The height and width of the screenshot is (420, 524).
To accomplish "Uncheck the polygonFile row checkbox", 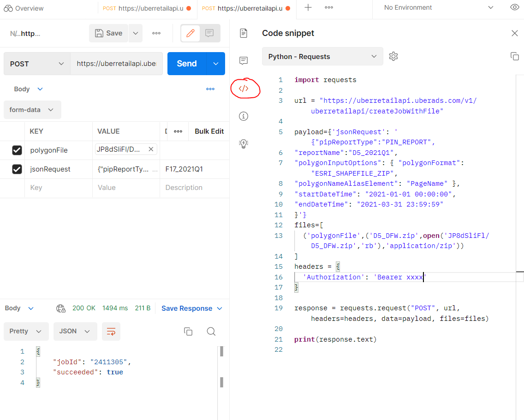I will [x=17, y=150].
